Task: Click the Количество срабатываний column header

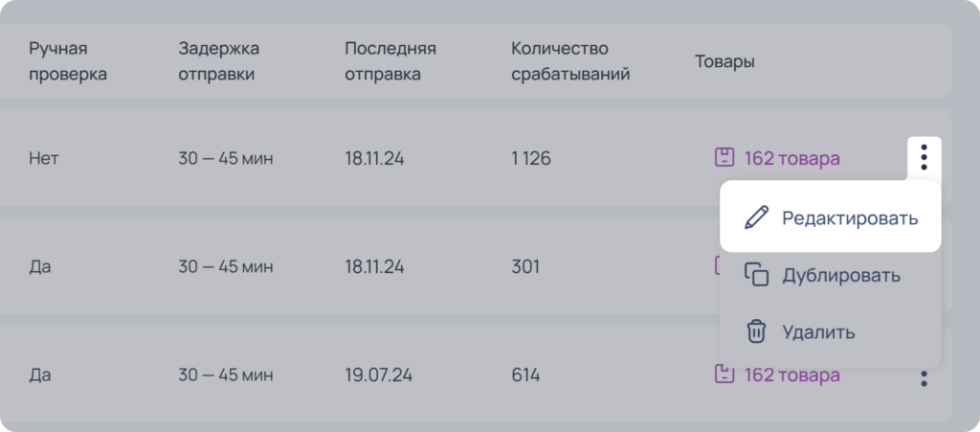Action: pos(570,61)
